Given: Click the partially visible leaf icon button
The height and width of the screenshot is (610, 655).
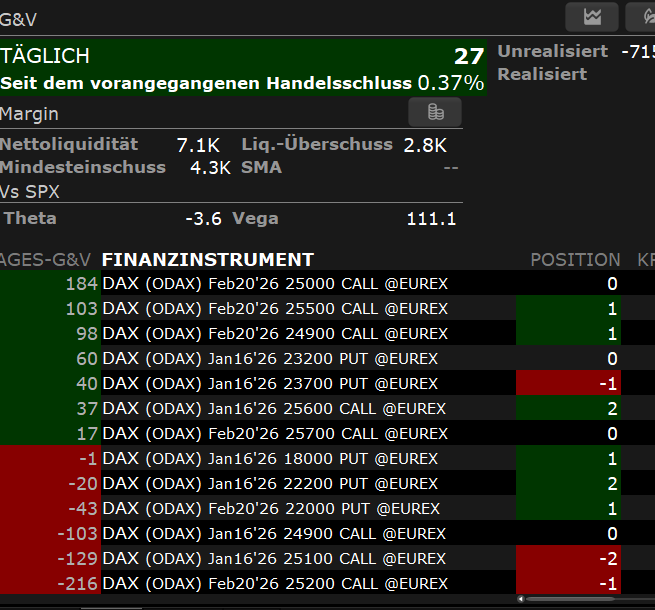Looking at the screenshot, I should pyautogui.click(x=642, y=16).
